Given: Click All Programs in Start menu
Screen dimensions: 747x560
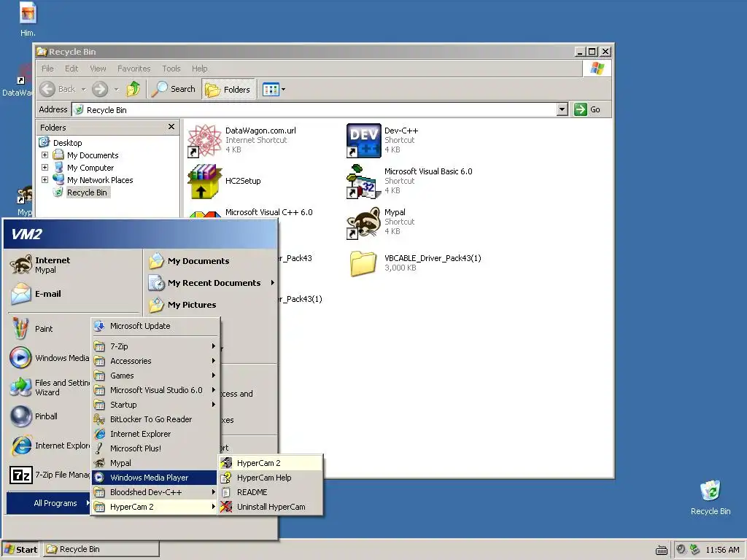Looking at the screenshot, I should [48, 503].
